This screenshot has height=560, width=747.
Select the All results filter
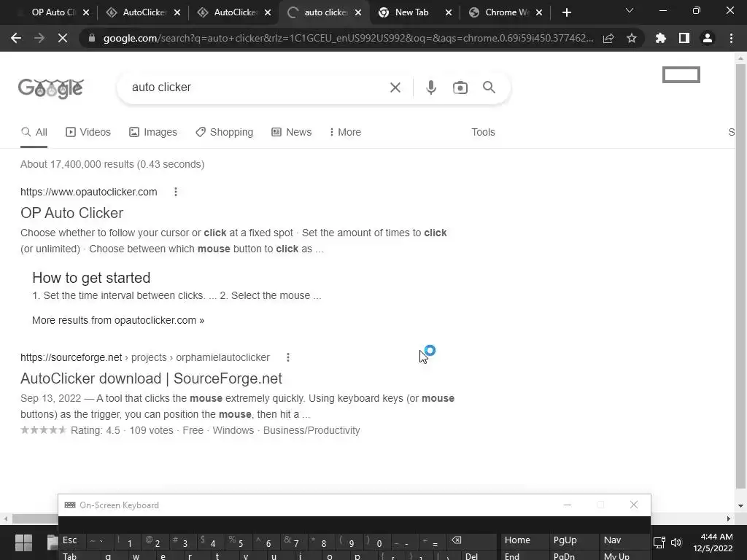pos(34,132)
